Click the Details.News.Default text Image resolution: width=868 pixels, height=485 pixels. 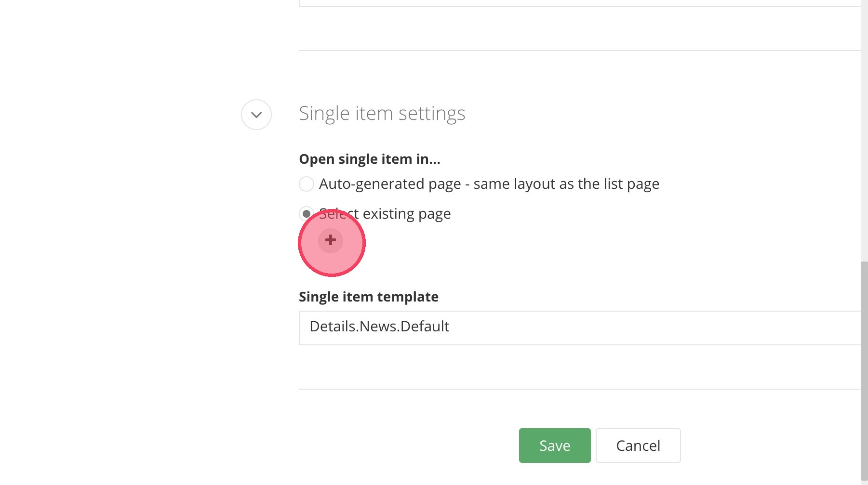click(379, 327)
